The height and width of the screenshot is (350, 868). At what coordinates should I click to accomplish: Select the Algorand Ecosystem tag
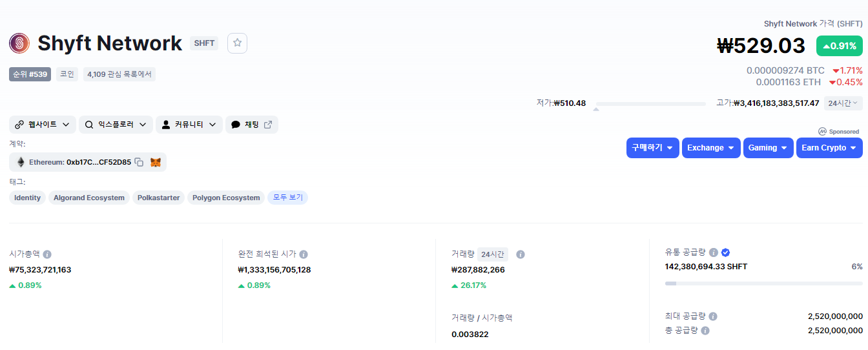pyautogui.click(x=89, y=198)
